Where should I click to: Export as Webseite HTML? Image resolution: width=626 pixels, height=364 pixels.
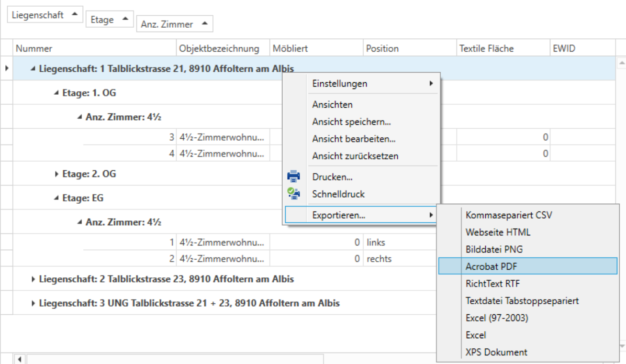(528, 232)
